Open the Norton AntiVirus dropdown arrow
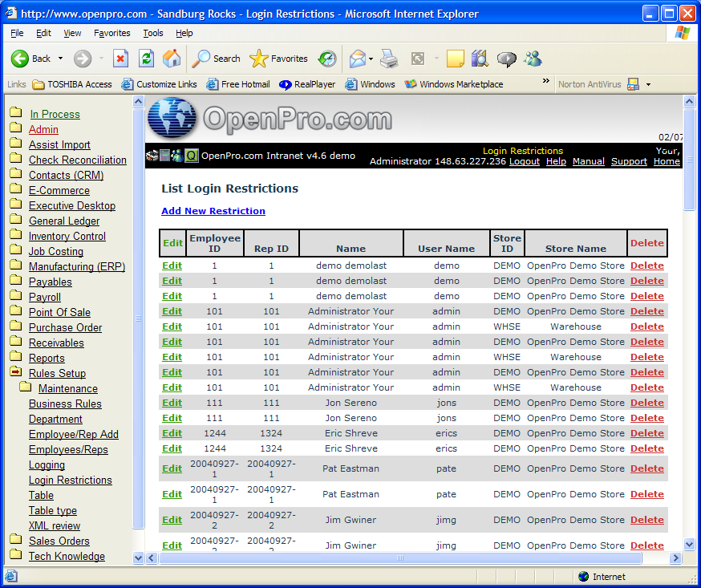 click(648, 84)
